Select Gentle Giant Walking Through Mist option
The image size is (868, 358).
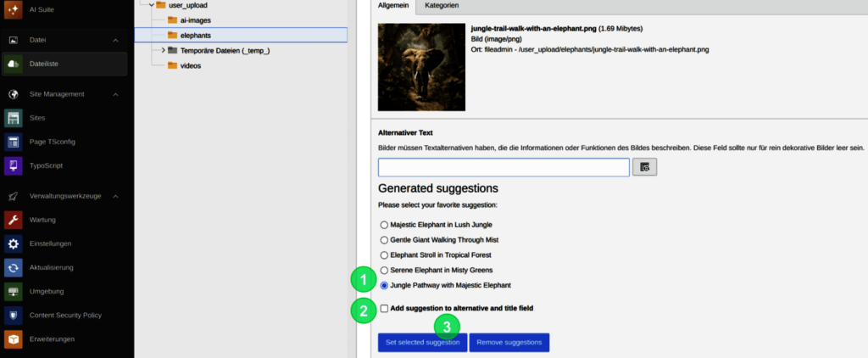click(384, 240)
